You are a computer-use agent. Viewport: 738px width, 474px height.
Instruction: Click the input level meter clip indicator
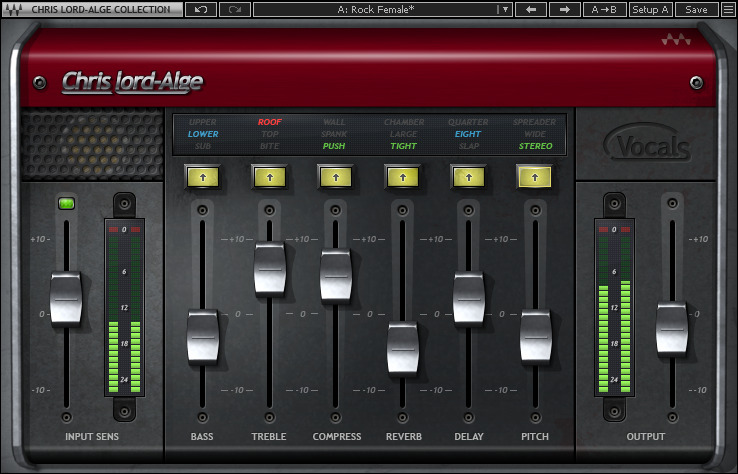point(124,230)
